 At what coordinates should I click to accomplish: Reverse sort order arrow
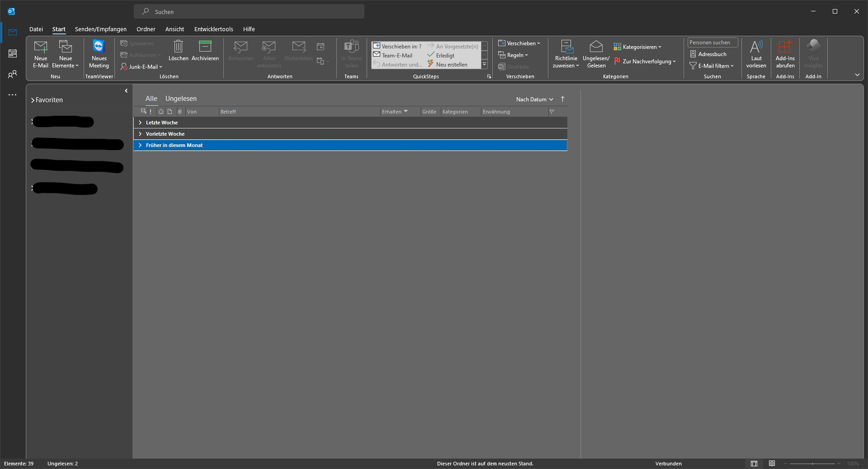[563, 99]
